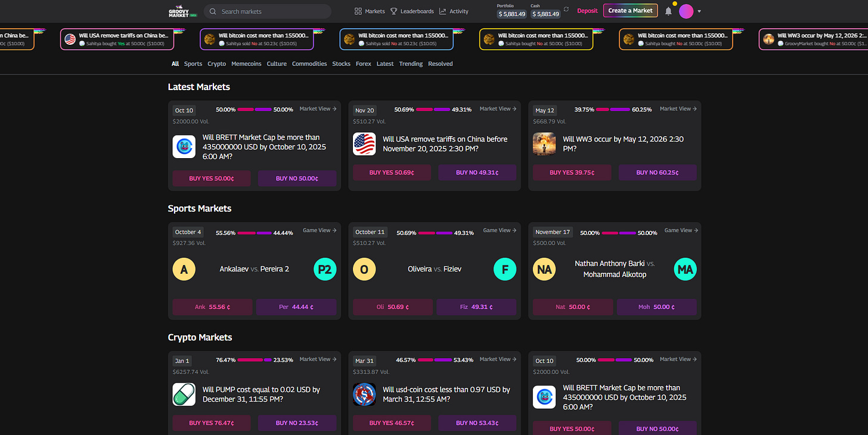Viewport: 868px width, 435px height.
Task: Select the Resolved category tab
Action: click(x=440, y=64)
